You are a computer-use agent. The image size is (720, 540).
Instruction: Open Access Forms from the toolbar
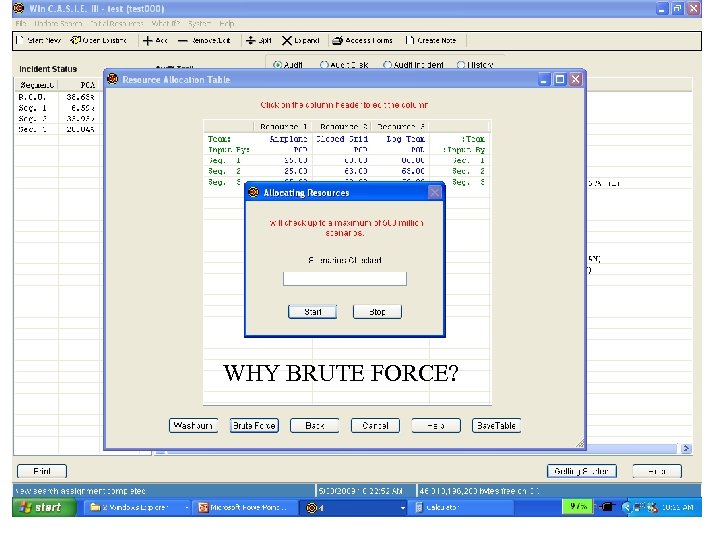pos(363,41)
